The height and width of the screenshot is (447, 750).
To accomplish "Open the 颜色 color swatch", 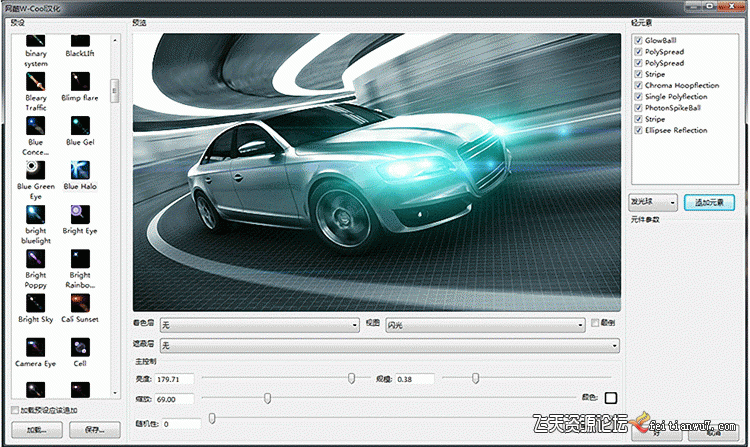I will [x=610, y=398].
